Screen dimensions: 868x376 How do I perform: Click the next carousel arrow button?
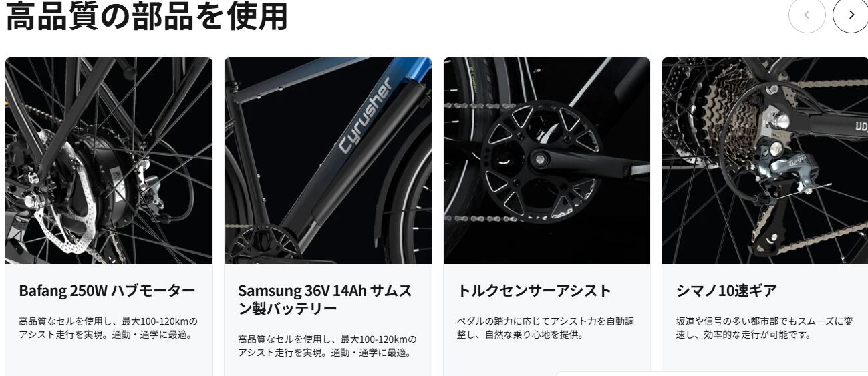pos(851,15)
